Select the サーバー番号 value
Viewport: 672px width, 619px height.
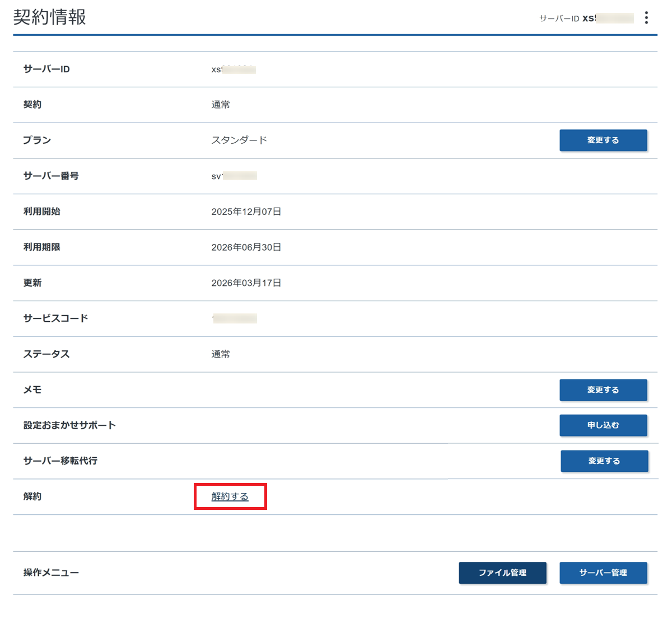(234, 176)
